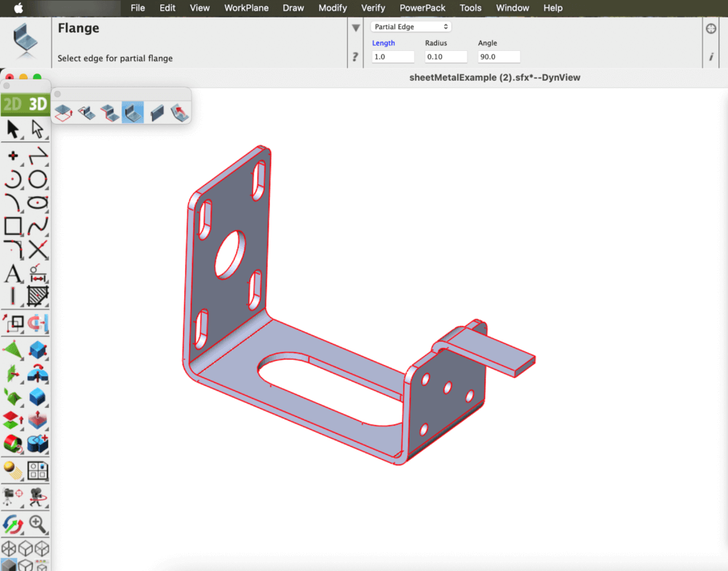728x571 pixels.
Task: Switch to 3D mode
Action: coord(38,104)
